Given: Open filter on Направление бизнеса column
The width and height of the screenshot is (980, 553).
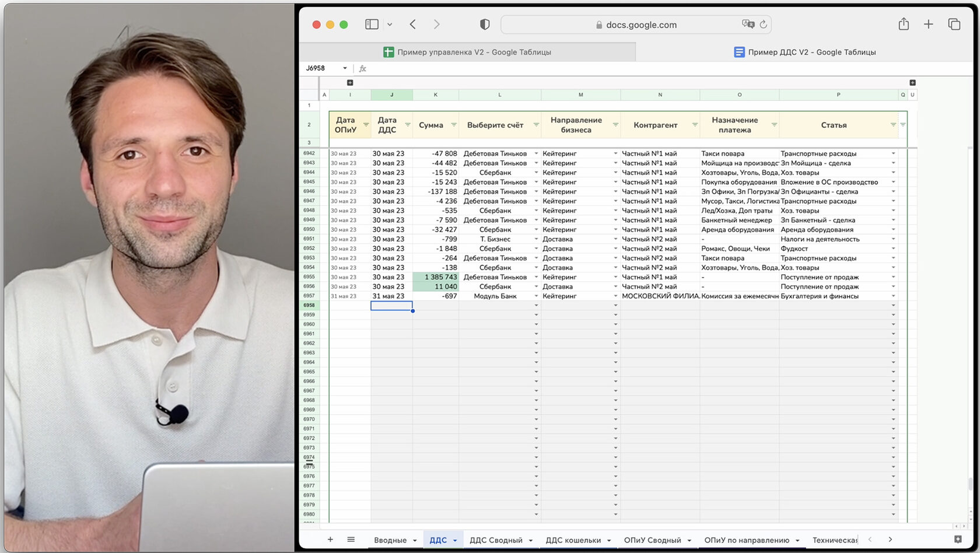Looking at the screenshot, I should pyautogui.click(x=615, y=125).
